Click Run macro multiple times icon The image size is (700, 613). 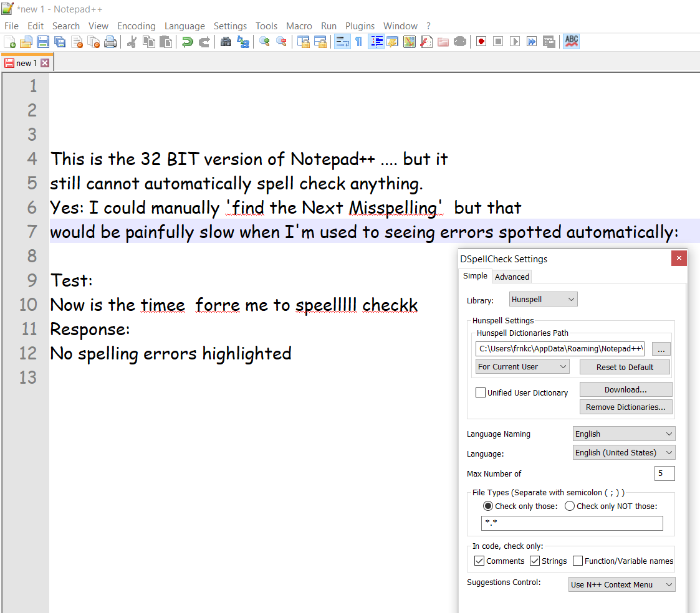(532, 42)
